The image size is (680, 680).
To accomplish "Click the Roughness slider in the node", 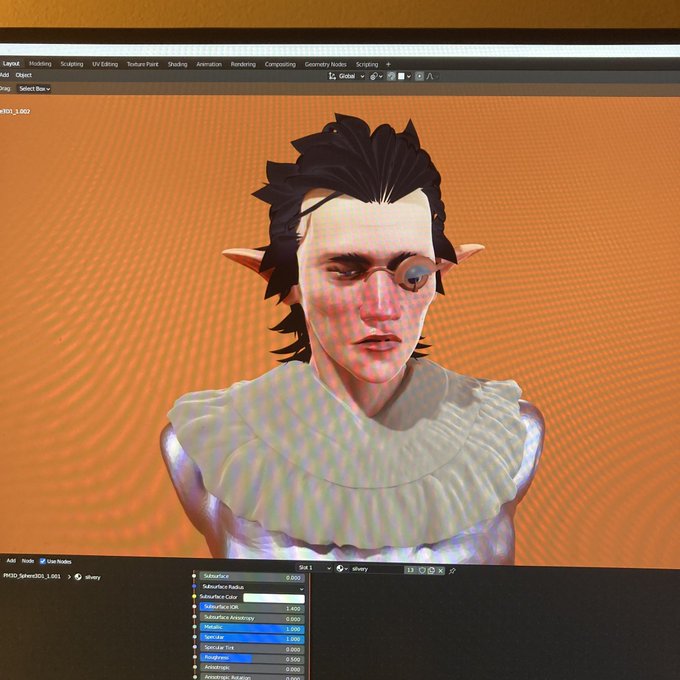I will point(252,658).
